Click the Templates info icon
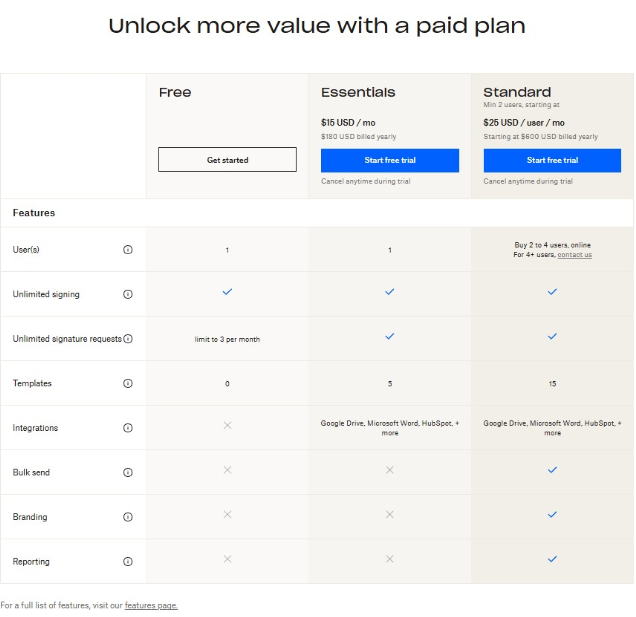The height and width of the screenshot is (617, 636). tap(128, 383)
